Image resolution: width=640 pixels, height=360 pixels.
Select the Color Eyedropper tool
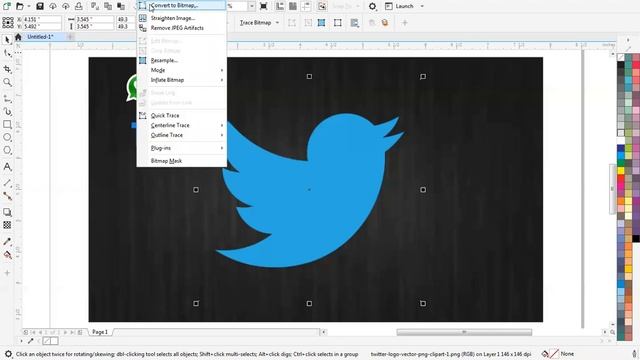click(x=7, y=242)
